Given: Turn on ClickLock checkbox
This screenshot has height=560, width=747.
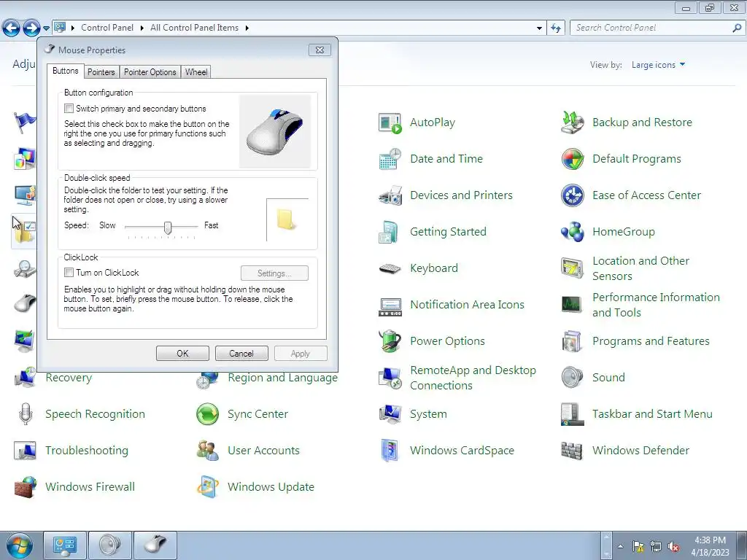Looking at the screenshot, I should click(69, 273).
